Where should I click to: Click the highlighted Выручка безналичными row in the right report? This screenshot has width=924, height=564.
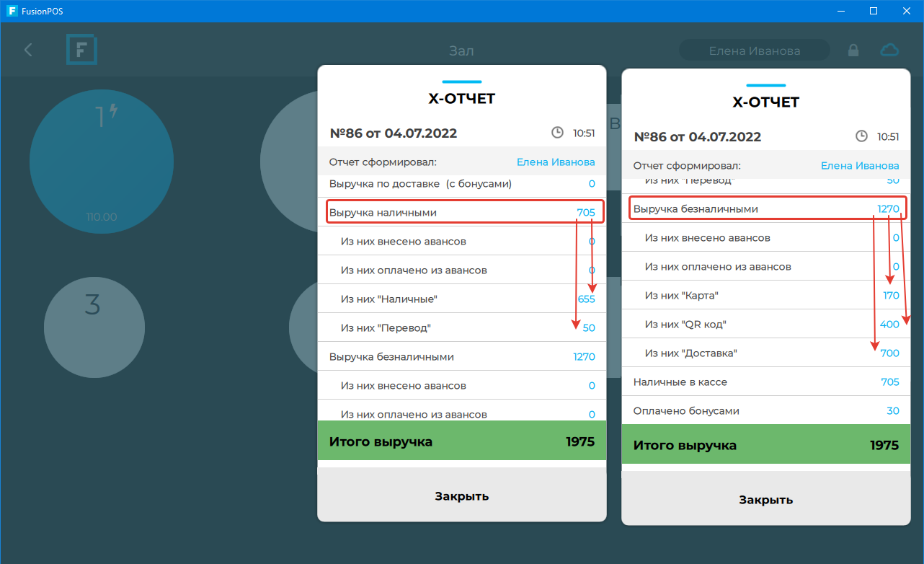pyautogui.click(x=767, y=209)
